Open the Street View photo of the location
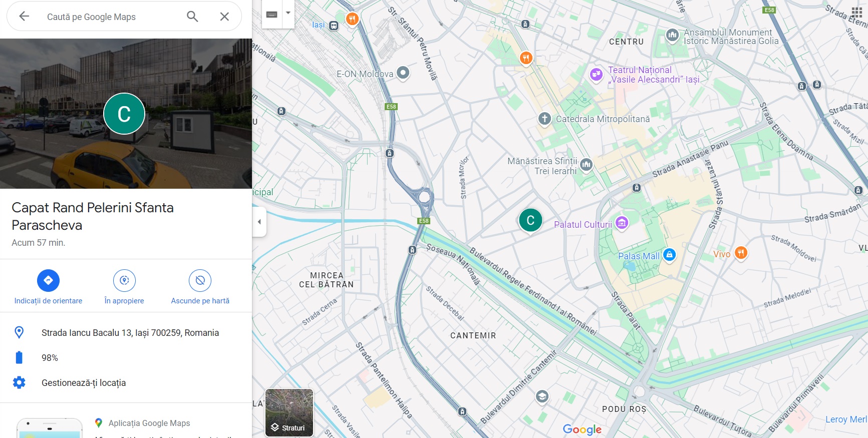This screenshot has height=438, width=868. [126, 114]
